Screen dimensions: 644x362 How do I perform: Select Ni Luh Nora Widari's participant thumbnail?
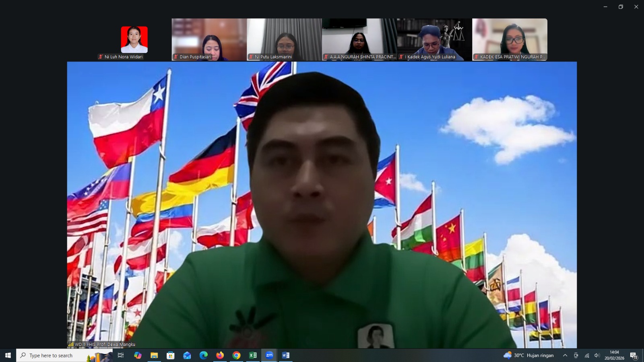coord(134,40)
